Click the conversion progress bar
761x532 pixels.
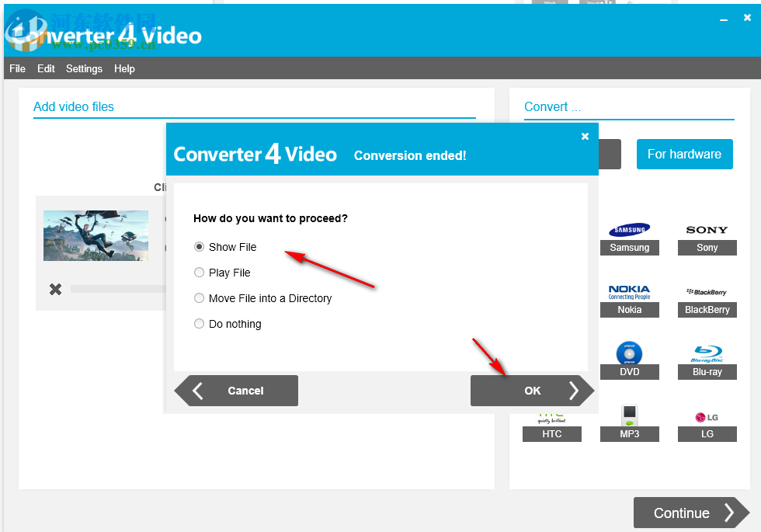116,289
